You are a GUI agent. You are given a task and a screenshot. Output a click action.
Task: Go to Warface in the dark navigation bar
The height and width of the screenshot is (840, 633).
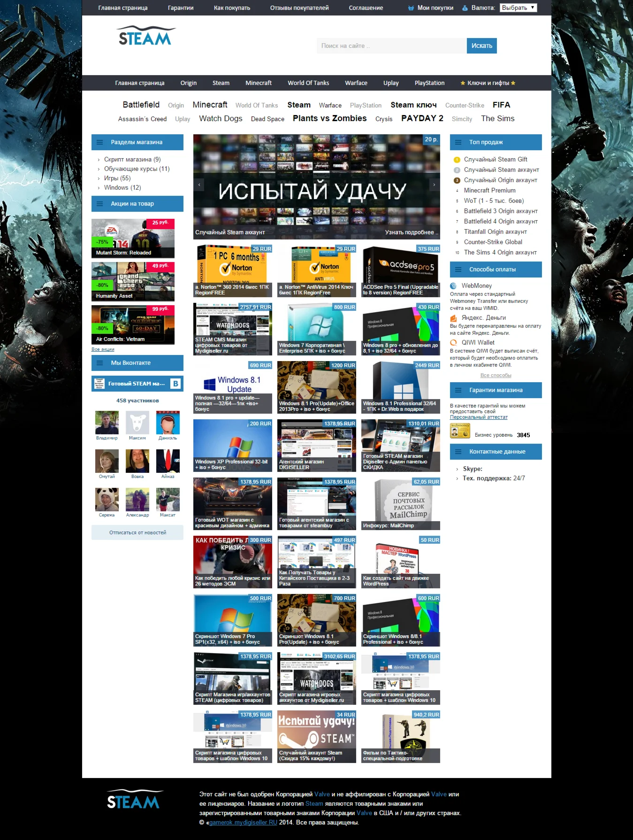356,83
